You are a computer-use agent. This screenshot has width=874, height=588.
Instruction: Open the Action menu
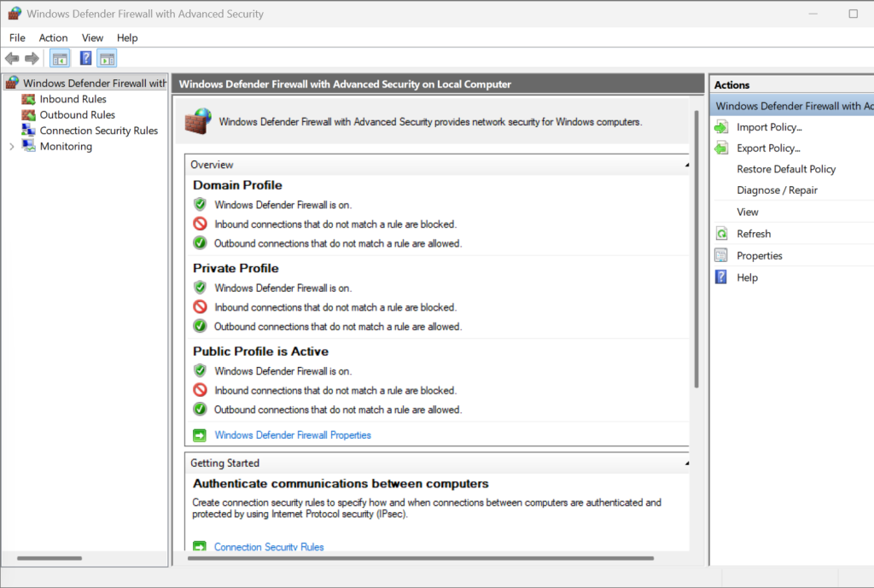(x=53, y=38)
